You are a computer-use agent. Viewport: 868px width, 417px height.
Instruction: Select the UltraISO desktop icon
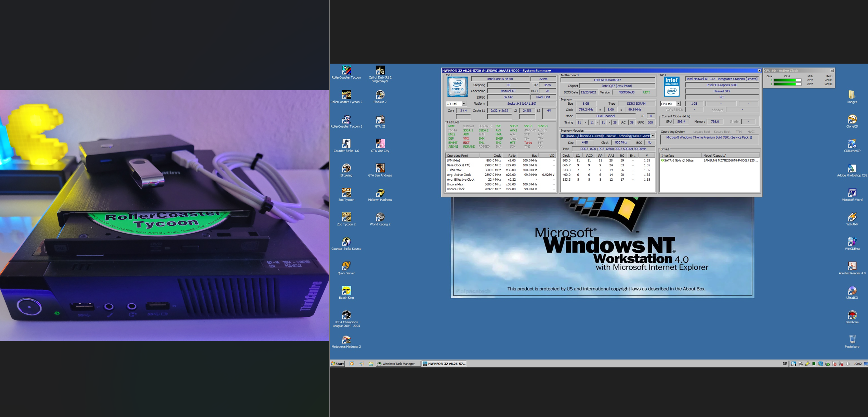[852, 292]
